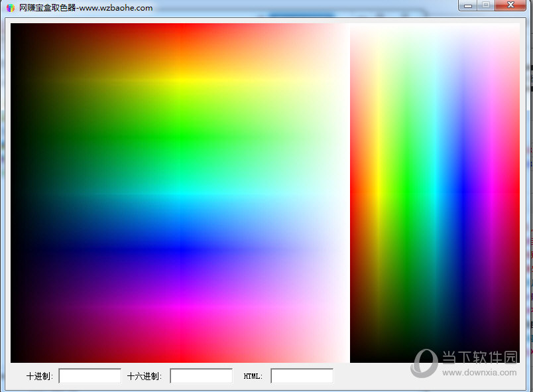Click the 十六进制 hexadecimal value input field
Viewport: 533px width, 392px height.
(x=202, y=376)
